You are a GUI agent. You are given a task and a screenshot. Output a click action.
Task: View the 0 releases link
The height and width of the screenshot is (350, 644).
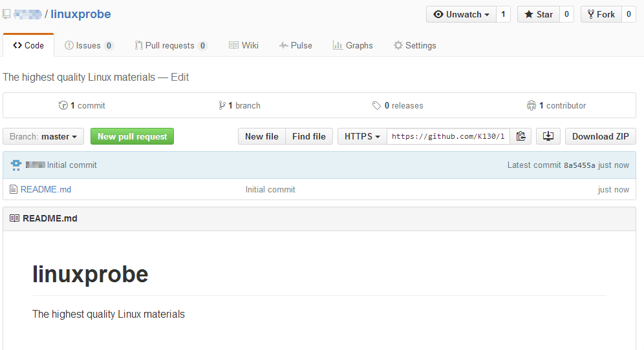click(x=398, y=105)
